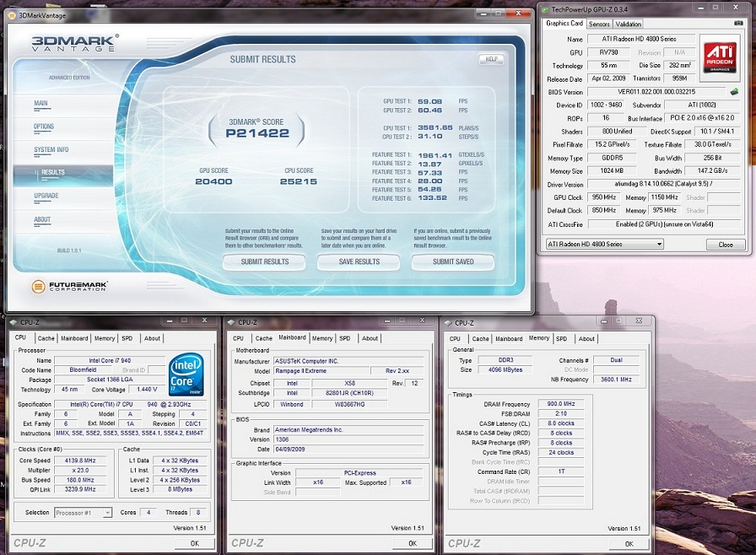
Task: Click the Help button in 3DMark
Action: (x=491, y=59)
